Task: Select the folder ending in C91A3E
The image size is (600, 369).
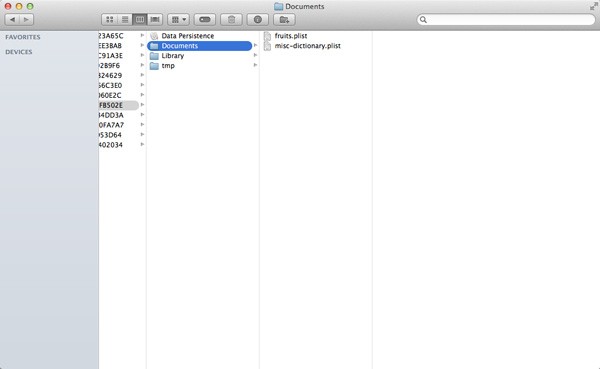Action: coord(111,56)
